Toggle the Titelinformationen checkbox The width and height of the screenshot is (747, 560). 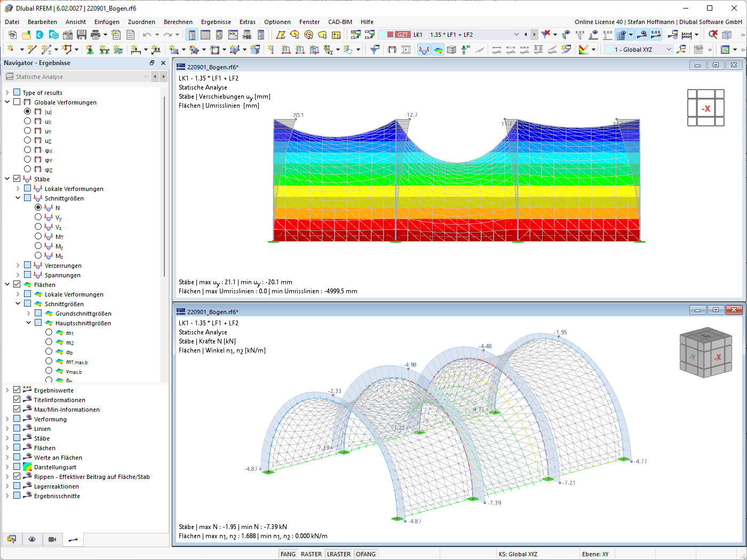pyautogui.click(x=17, y=399)
